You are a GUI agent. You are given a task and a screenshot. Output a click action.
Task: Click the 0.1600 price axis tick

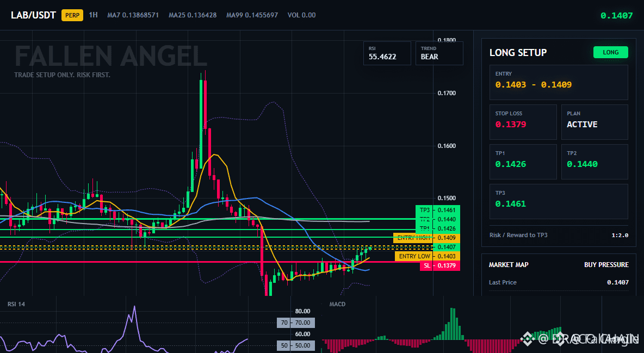coord(447,146)
